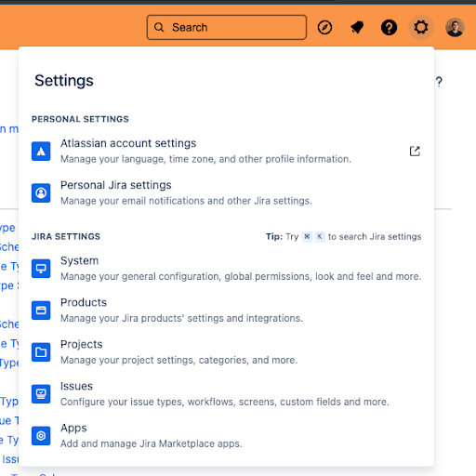Click the external link icon beside Atlassian account
The height and width of the screenshot is (476, 476).
tap(415, 152)
